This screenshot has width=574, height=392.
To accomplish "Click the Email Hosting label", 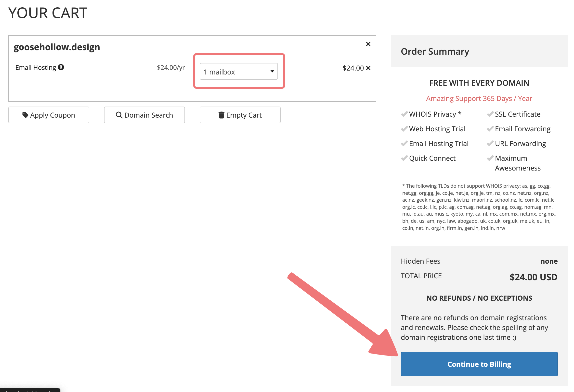I will [36, 68].
